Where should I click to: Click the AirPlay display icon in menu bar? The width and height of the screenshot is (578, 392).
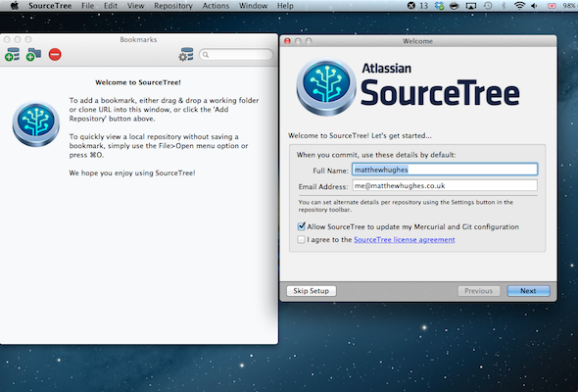coord(471,6)
